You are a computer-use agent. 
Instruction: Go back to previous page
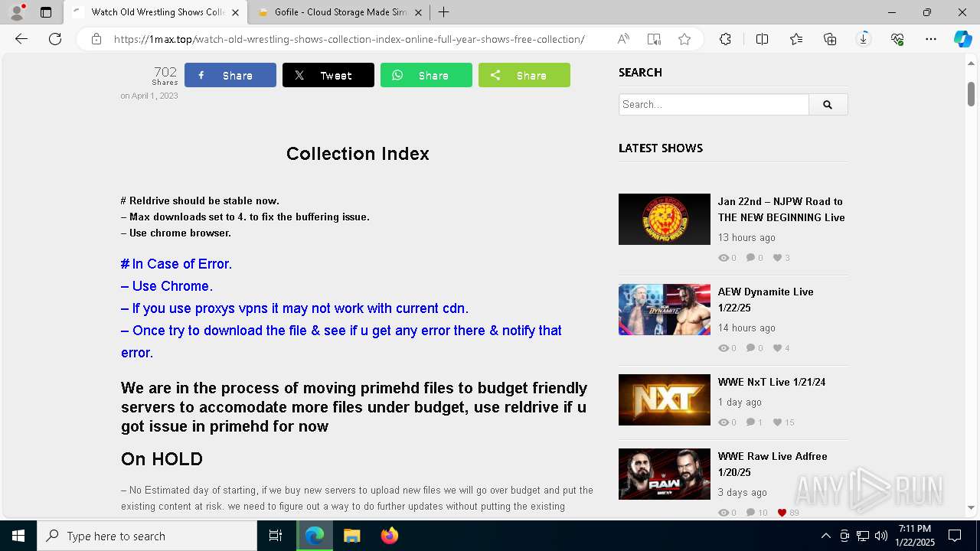(21, 39)
